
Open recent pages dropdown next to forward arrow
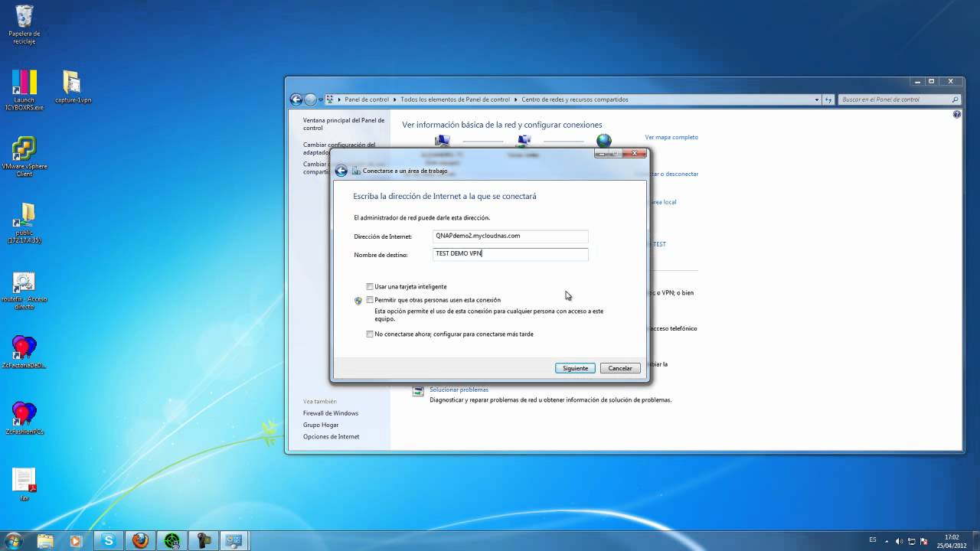pyautogui.click(x=320, y=99)
